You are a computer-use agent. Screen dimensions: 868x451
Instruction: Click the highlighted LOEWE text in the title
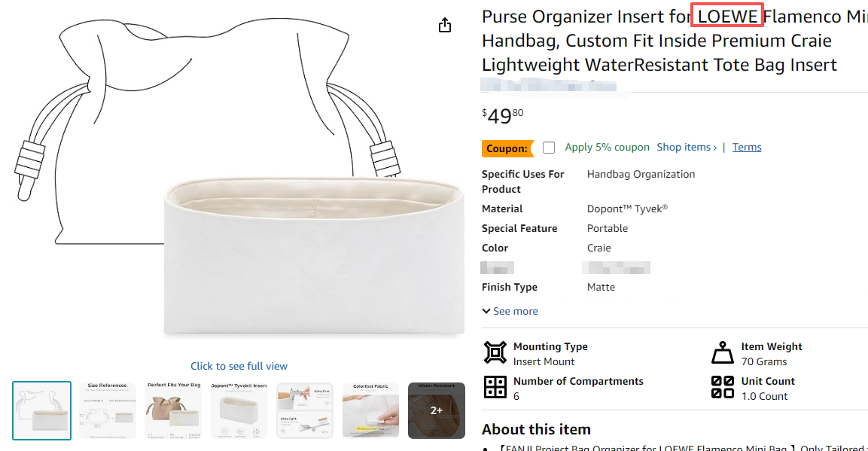pyautogui.click(x=726, y=16)
